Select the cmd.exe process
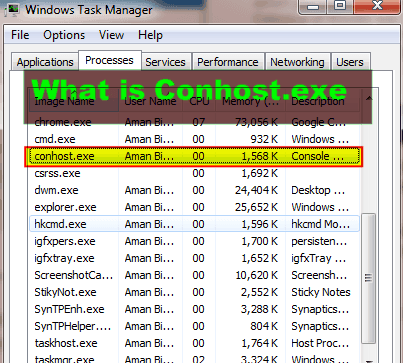Screen dimensions: 403x363 [194, 139]
